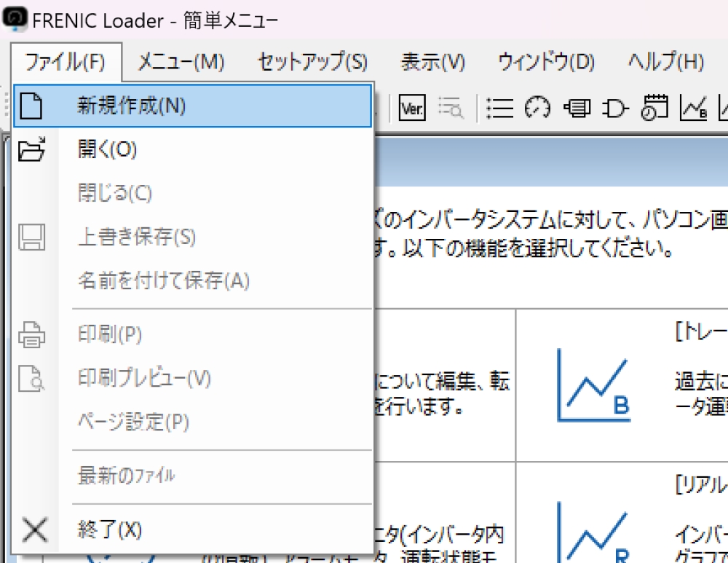Click the gauge meter toolbar icon

pyautogui.click(x=538, y=109)
